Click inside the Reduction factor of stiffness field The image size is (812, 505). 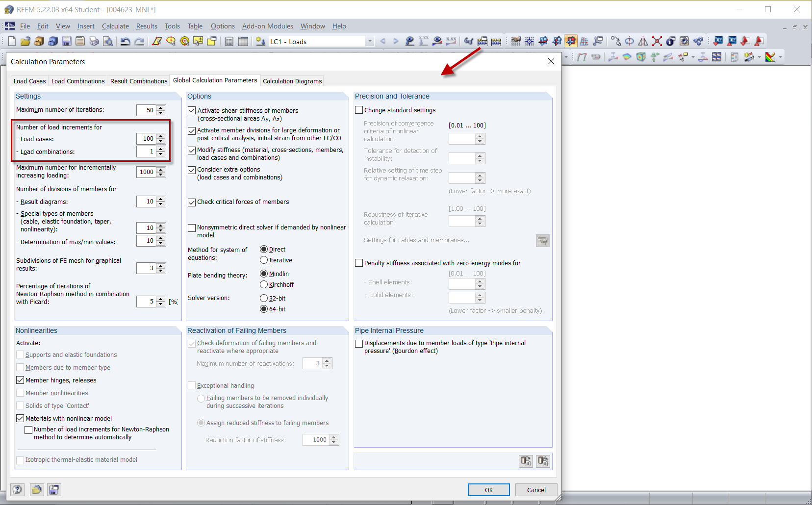[316, 440]
